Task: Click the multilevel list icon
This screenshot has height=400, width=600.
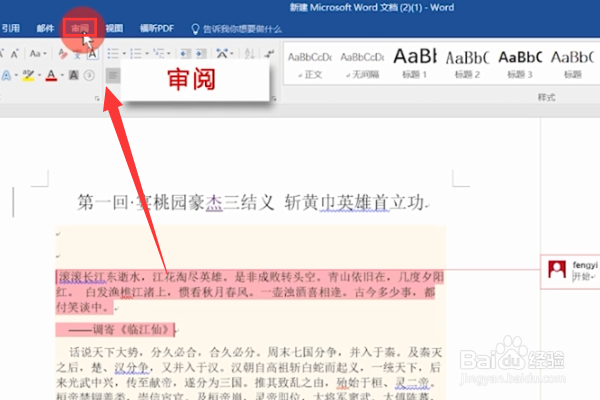Action: pos(158,53)
